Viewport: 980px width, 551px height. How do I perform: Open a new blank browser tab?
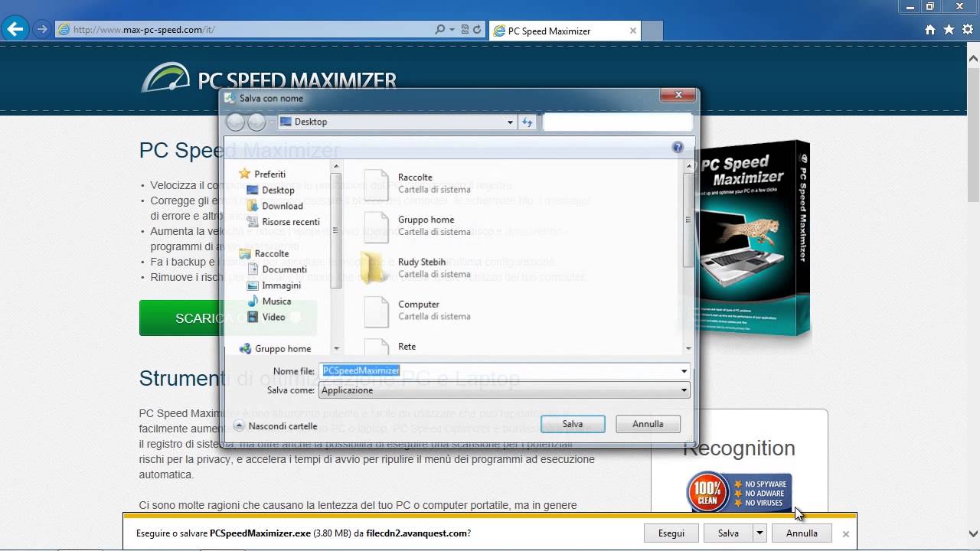(652, 31)
